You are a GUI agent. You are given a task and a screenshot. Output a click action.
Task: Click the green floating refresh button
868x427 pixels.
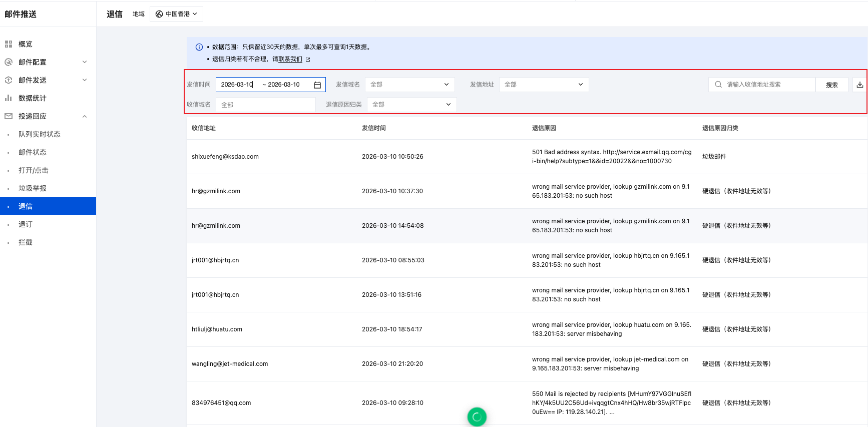(x=477, y=416)
